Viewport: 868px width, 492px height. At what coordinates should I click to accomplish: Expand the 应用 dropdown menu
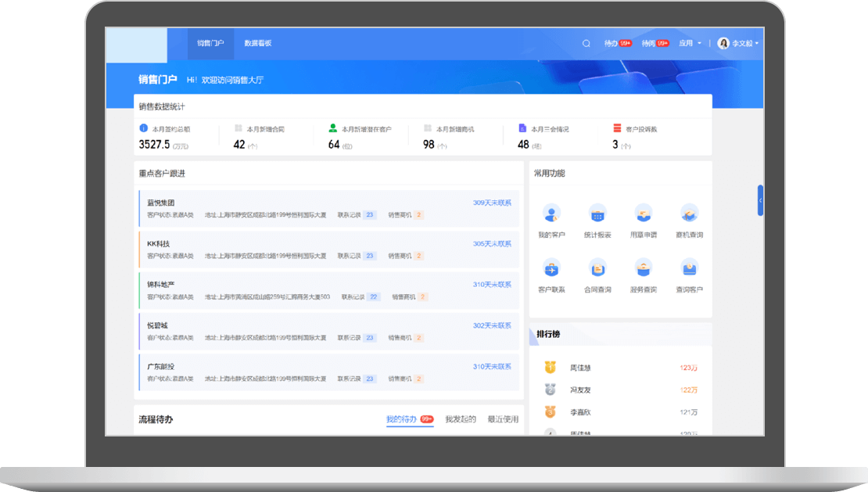pos(690,44)
